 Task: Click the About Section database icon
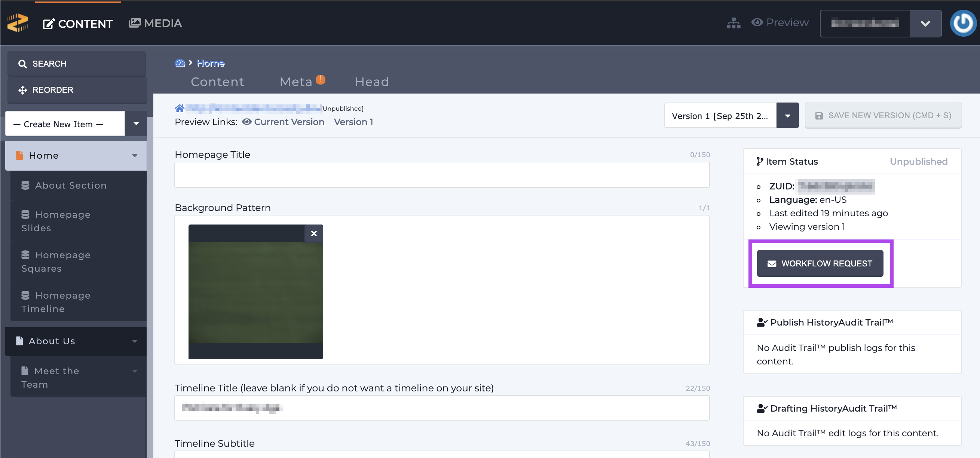coord(25,185)
